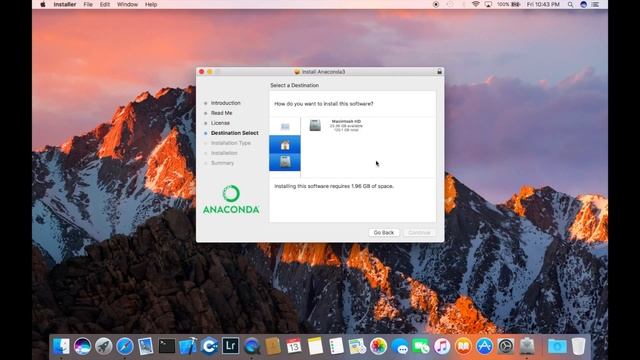
Task: Click the Introduction step
Action: coord(226,103)
